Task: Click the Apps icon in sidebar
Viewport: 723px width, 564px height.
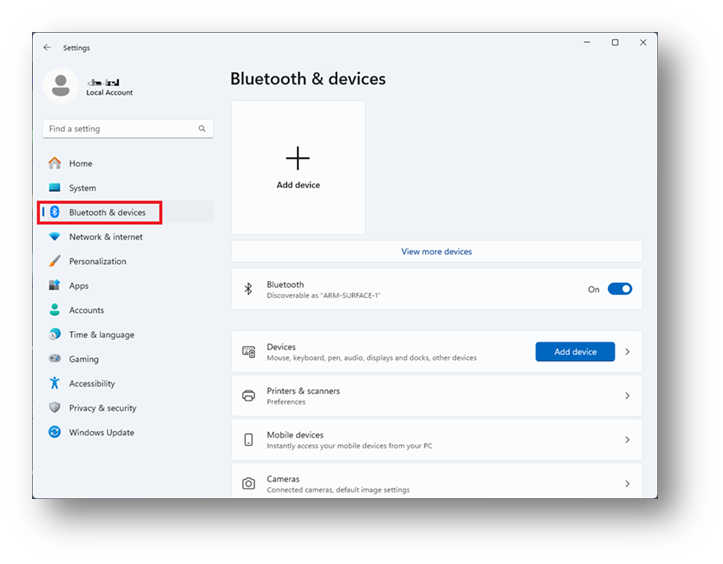Action: click(x=55, y=285)
